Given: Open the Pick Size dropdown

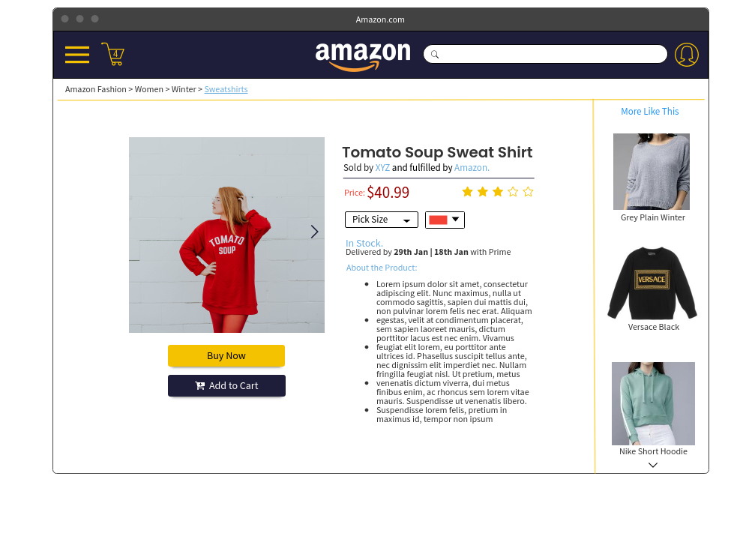Looking at the screenshot, I should (x=382, y=220).
